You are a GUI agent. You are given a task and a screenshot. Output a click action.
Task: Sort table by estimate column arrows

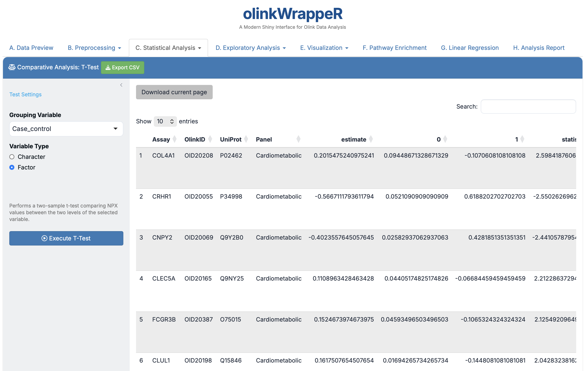(x=371, y=139)
